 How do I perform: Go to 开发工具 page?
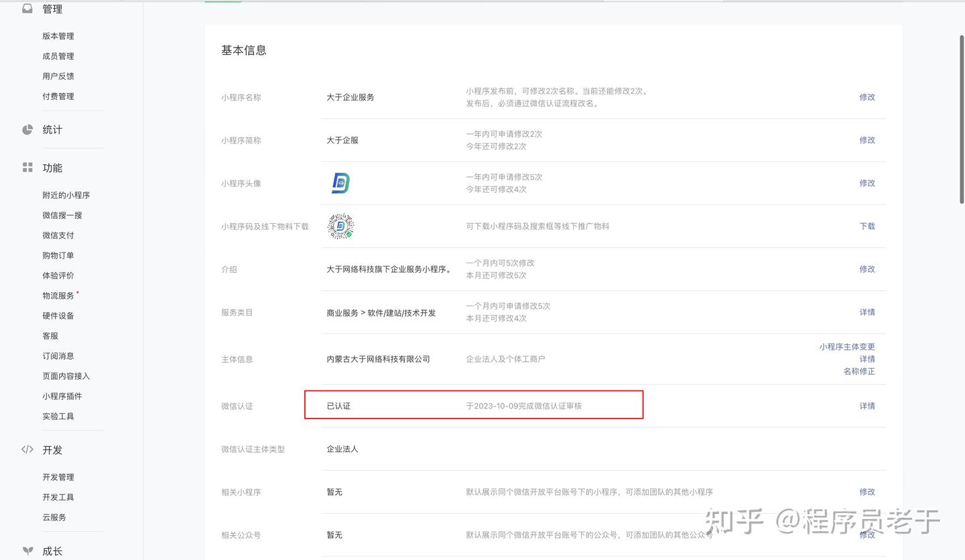pyautogui.click(x=58, y=498)
